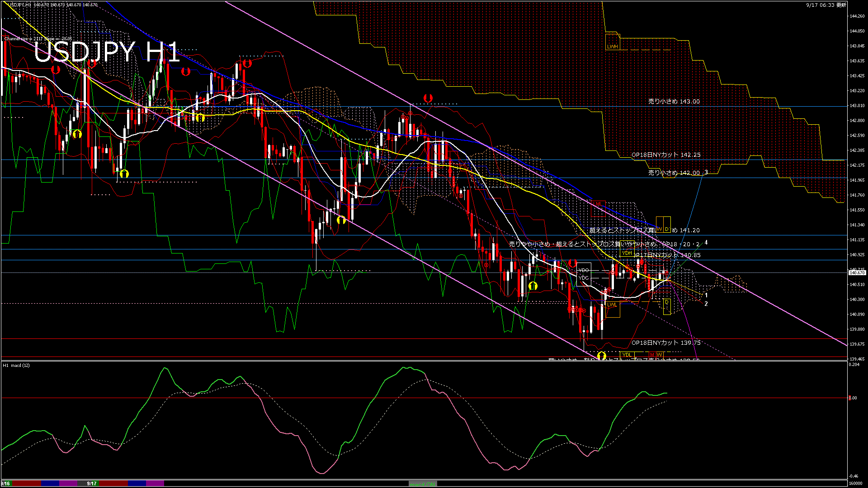
Task: Click the YDO yesterday-open label
Action: click(x=584, y=270)
